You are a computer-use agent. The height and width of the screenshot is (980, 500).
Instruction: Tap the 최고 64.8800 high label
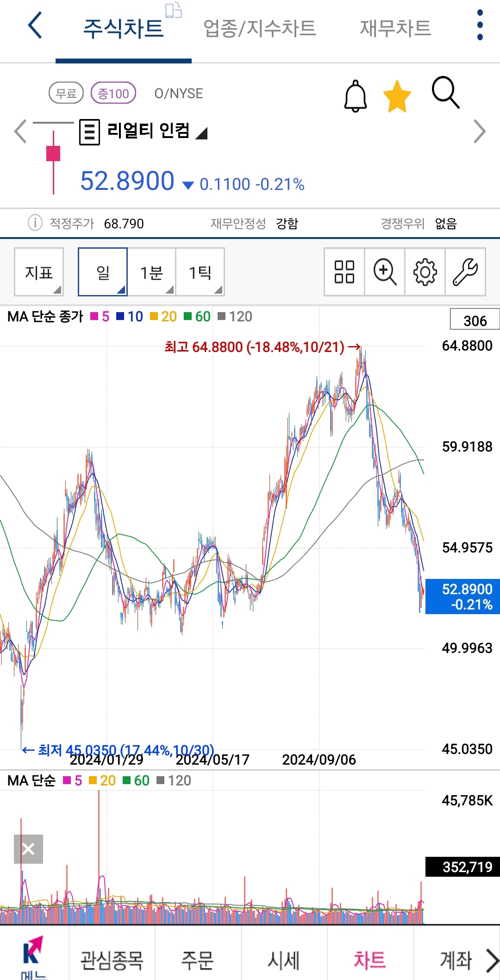(262, 347)
